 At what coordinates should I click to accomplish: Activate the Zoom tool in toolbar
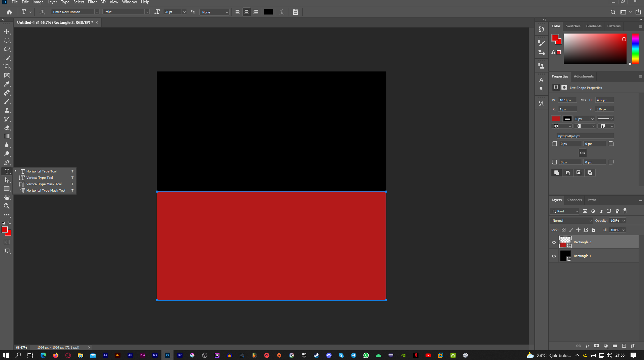pyautogui.click(x=7, y=206)
